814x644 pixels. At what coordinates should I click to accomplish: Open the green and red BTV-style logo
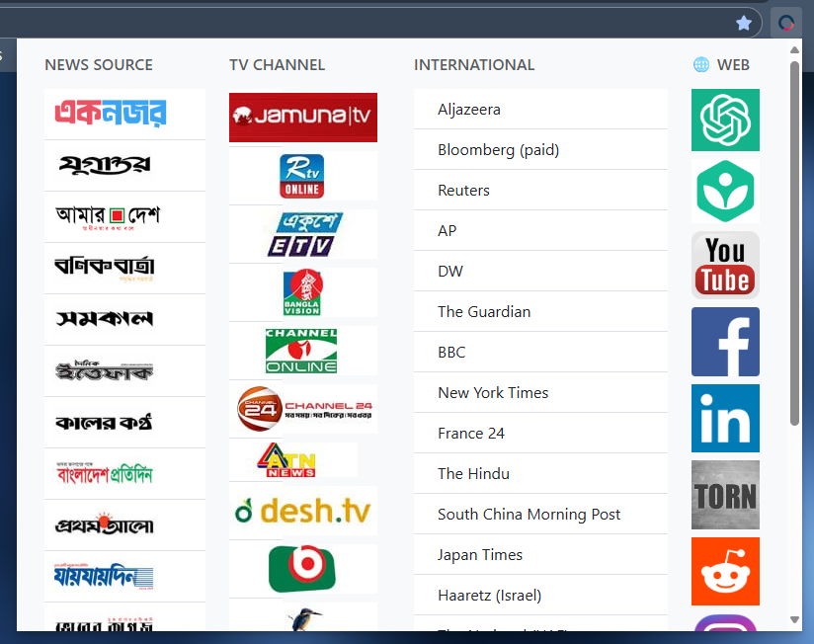(x=302, y=569)
